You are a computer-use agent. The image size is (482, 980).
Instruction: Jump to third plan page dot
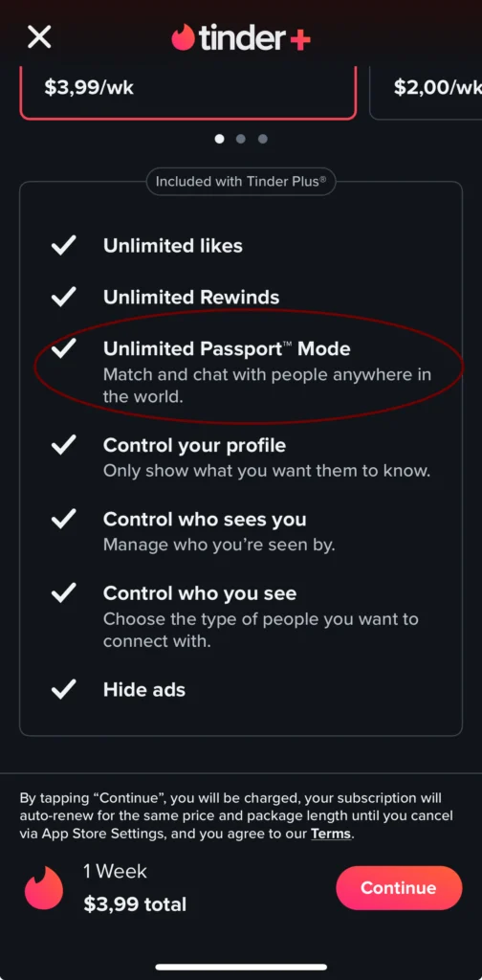coord(263,139)
